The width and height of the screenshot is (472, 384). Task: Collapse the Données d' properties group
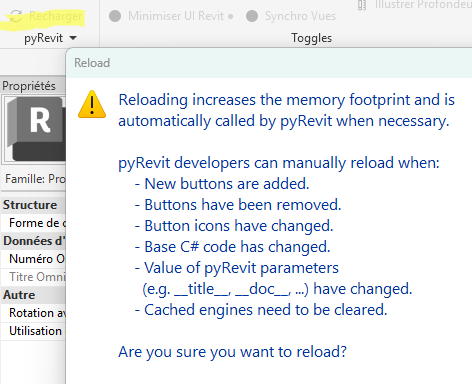pyautogui.click(x=33, y=241)
